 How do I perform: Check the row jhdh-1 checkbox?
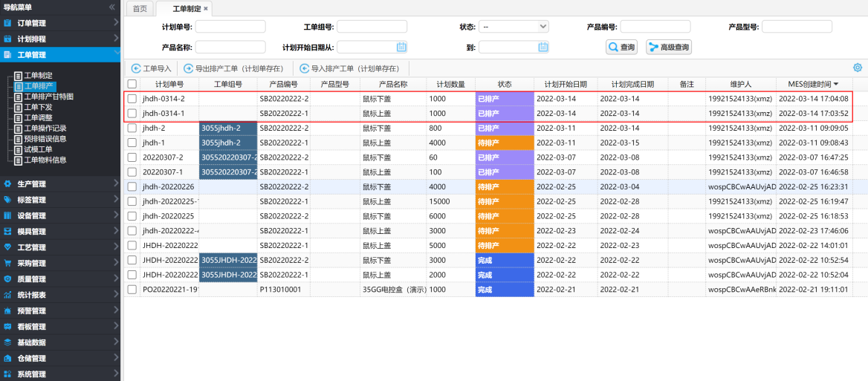click(132, 143)
